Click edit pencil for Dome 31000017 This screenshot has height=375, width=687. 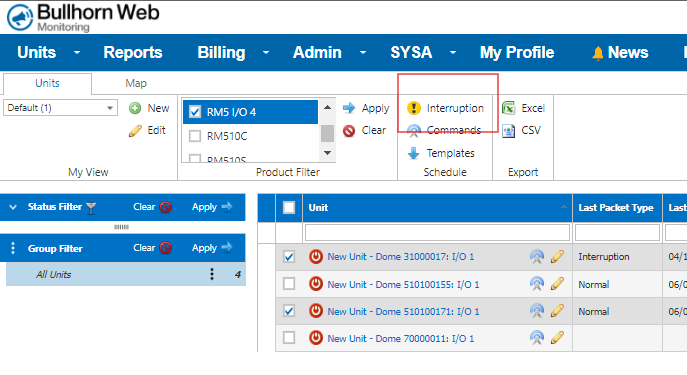click(557, 257)
